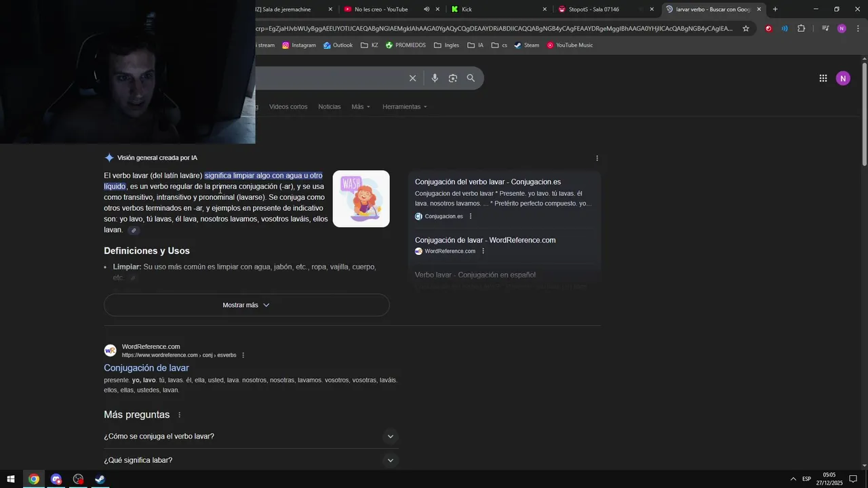Open the YouTube Music bookmark
This screenshot has height=488, width=868.
click(x=570, y=45)
